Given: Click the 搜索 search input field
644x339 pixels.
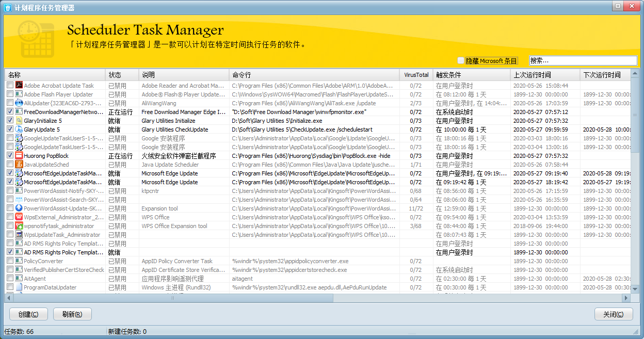Looking at the screenshot, I should click(583, 61).
